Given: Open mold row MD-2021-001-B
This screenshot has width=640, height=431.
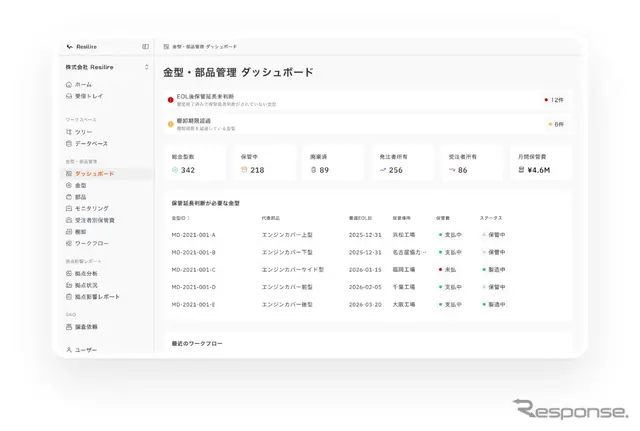Looking at the screenshot, I should coord(367,252).
